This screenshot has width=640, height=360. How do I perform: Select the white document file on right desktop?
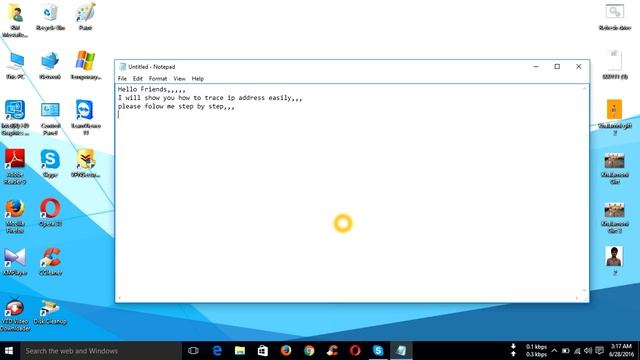click(x=614, y=65)
